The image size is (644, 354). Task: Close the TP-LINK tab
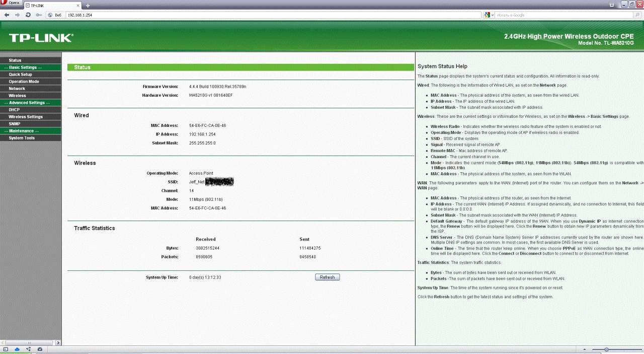point(78,5)
